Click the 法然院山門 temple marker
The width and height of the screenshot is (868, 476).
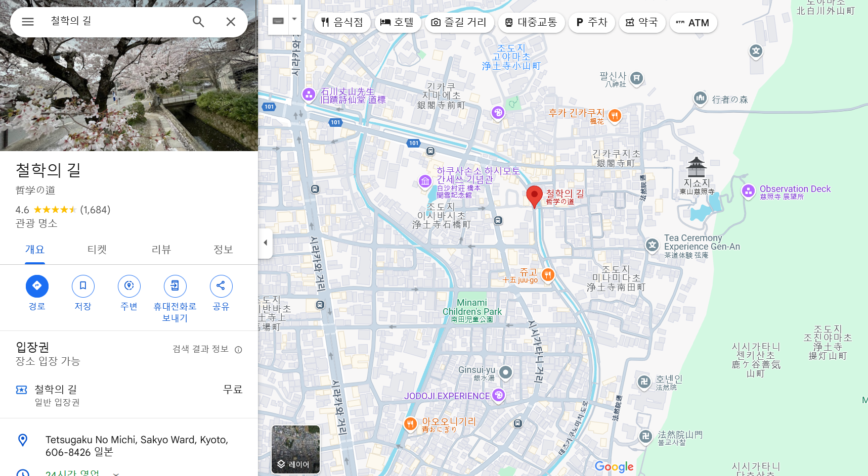coord(645,436)
